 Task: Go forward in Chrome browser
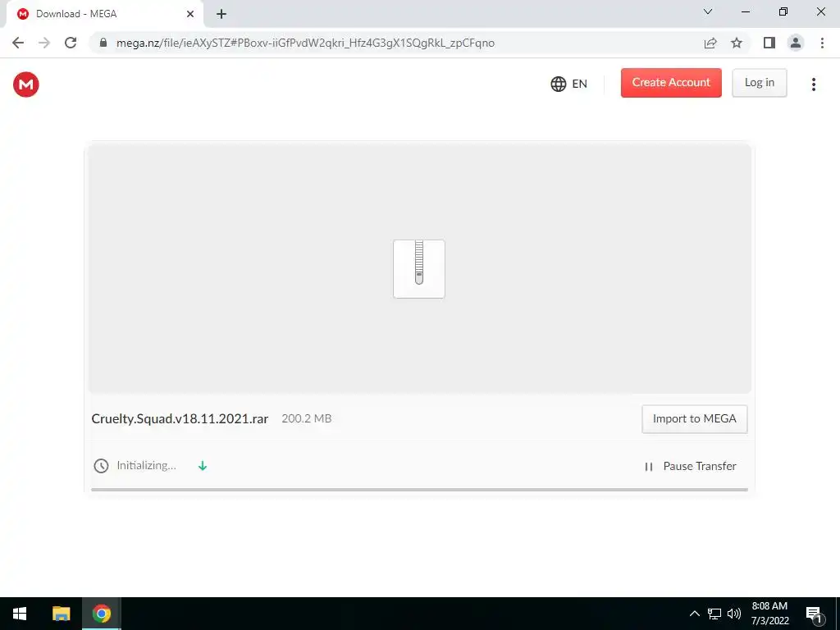[44, 43]
